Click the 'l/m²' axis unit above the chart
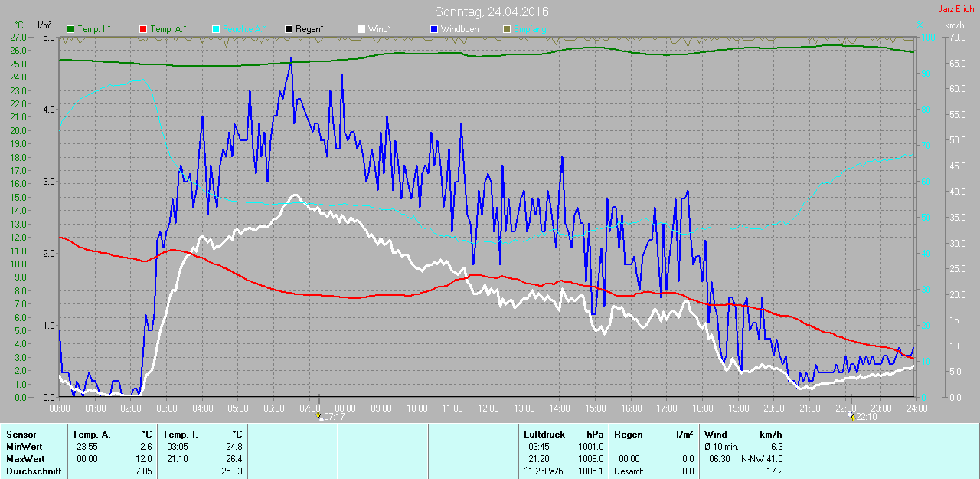 point(44,25)
